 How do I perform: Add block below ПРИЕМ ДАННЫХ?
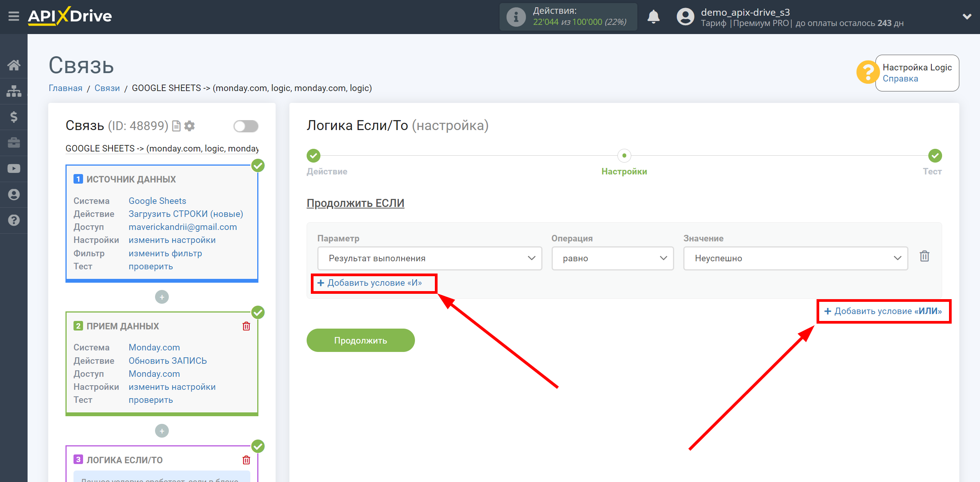coord(162,431)
